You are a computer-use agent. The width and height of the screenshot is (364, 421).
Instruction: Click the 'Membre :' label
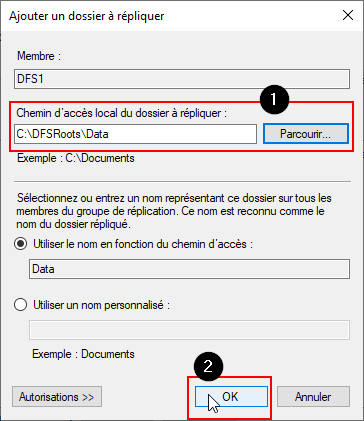pyautogui.click(x=39, y=56)
